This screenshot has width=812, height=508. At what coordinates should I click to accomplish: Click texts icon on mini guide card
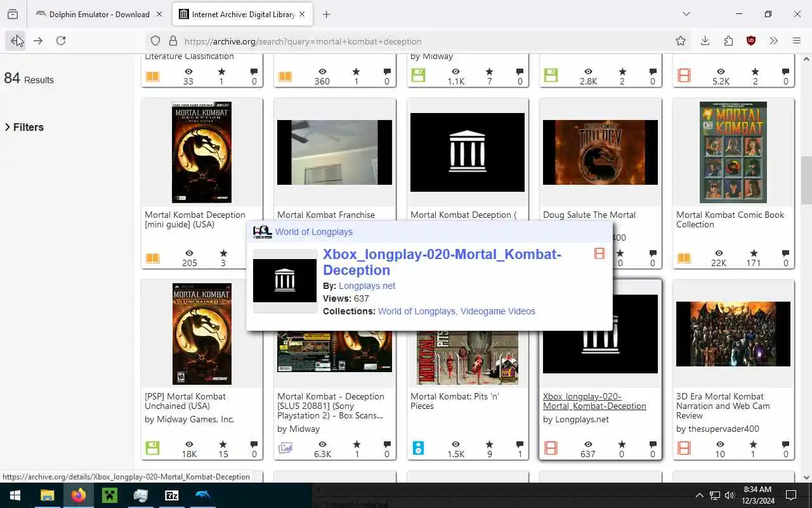(152, 258)
